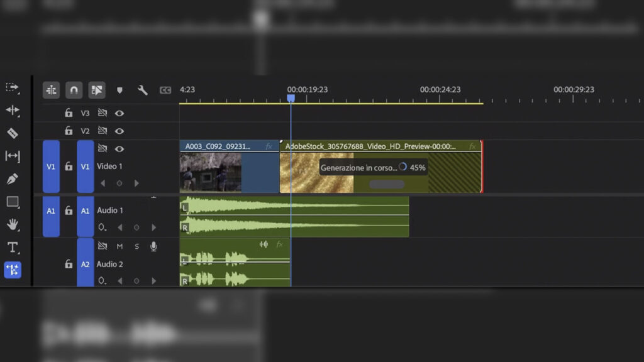Open the closed captions CC options
The height and width of the screenshot is (362, 644).
click(165, 90)
